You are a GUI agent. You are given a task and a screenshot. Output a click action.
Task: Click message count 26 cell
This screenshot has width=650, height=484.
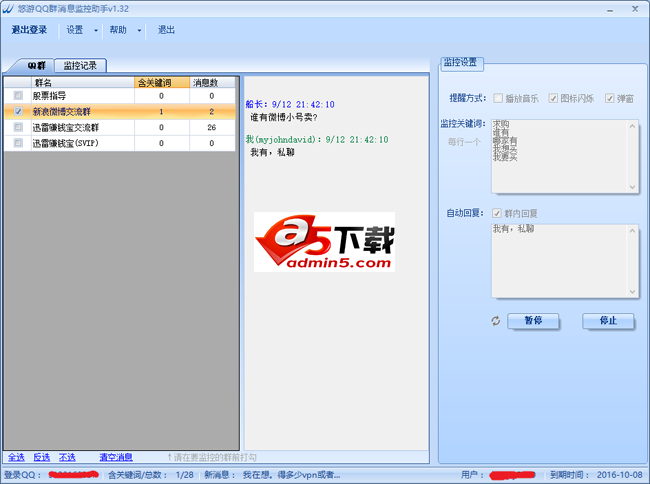pos(212,127)
